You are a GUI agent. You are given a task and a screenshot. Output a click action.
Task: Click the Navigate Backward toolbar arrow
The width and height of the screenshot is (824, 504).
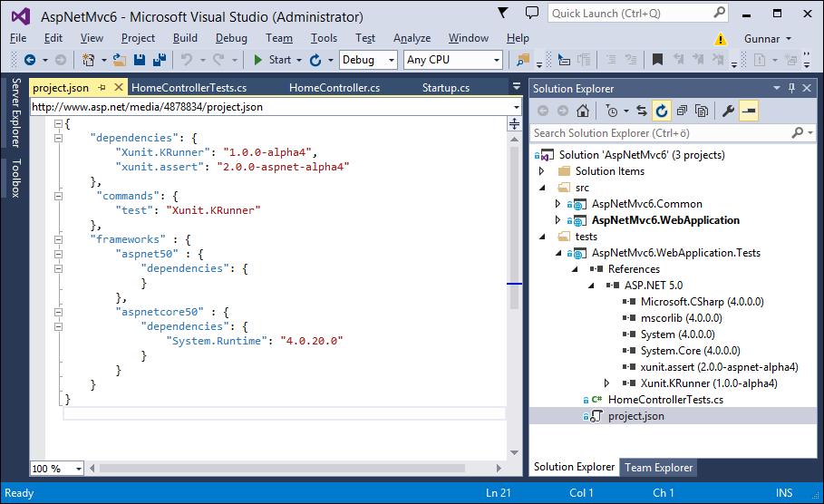[30, 60]
